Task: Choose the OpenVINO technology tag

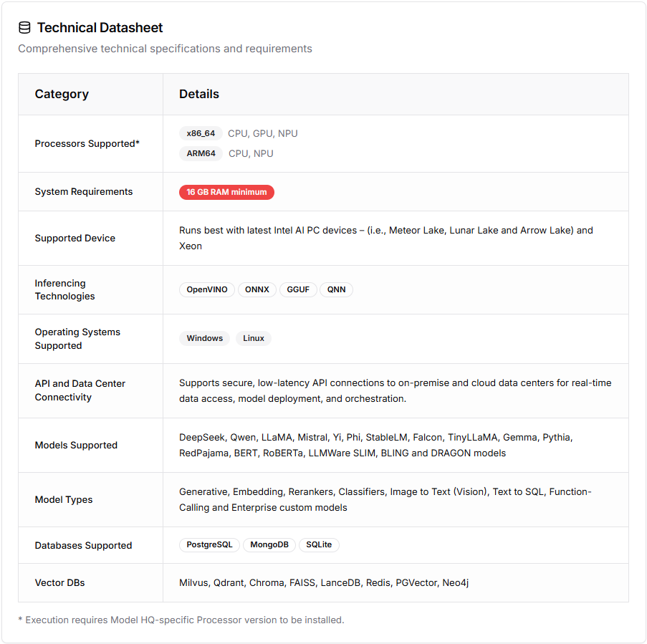Action: point(207,289)
